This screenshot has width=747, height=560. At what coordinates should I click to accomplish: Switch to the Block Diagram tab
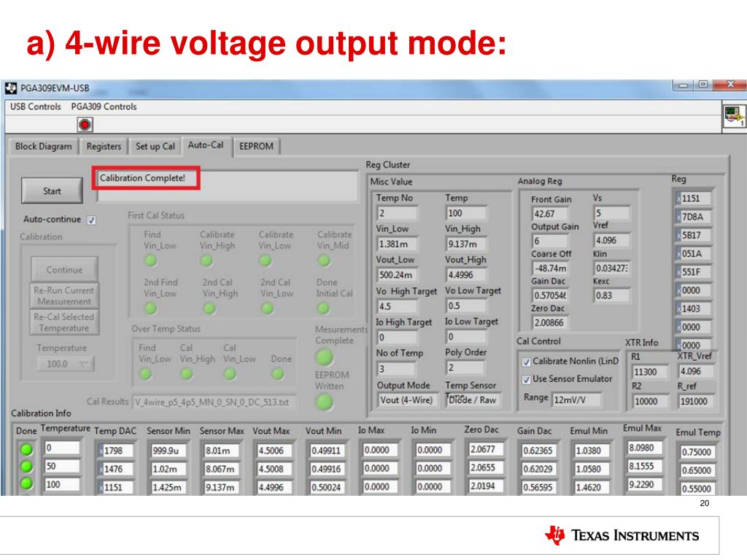pyautogui.click(x=43, y=146)
